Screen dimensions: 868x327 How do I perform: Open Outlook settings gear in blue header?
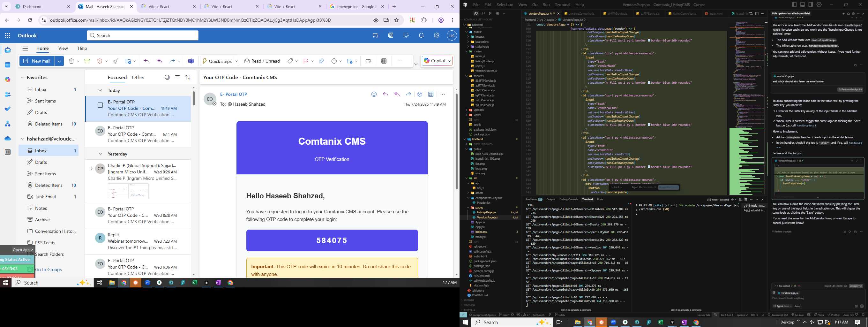[436, 35]
